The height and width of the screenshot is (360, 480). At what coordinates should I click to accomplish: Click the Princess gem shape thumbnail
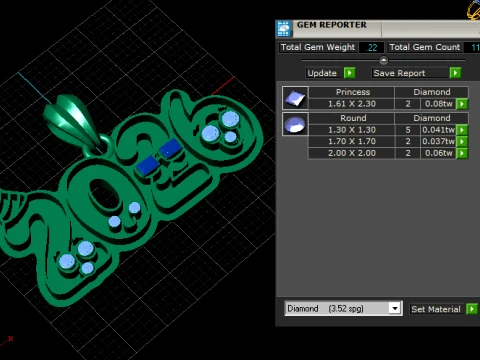[x=295, y=98]
